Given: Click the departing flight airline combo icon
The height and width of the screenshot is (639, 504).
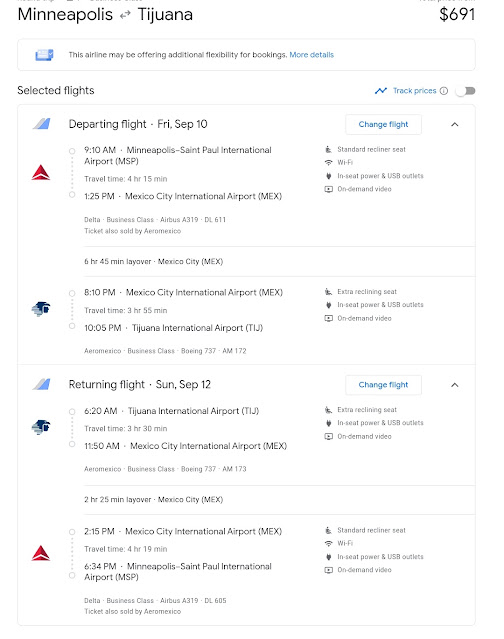Looking at the screenshot, I should 41,123.
